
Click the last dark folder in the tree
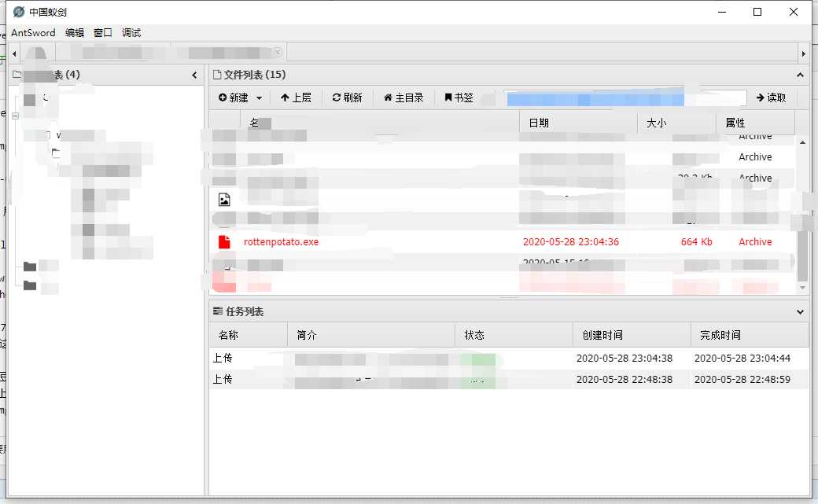click(30, 285)
